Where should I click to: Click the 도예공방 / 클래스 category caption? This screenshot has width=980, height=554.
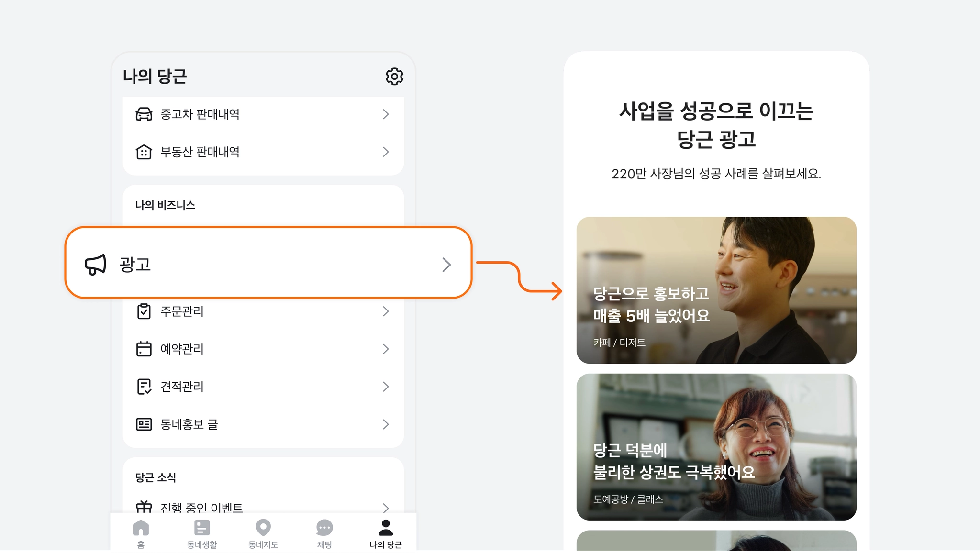(x=628, y=499)
